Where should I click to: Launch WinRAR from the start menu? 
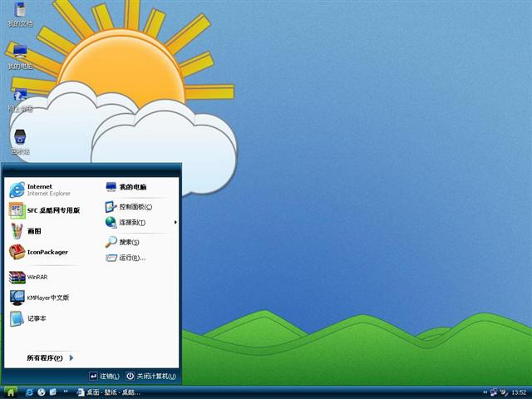tap(28, 277)
